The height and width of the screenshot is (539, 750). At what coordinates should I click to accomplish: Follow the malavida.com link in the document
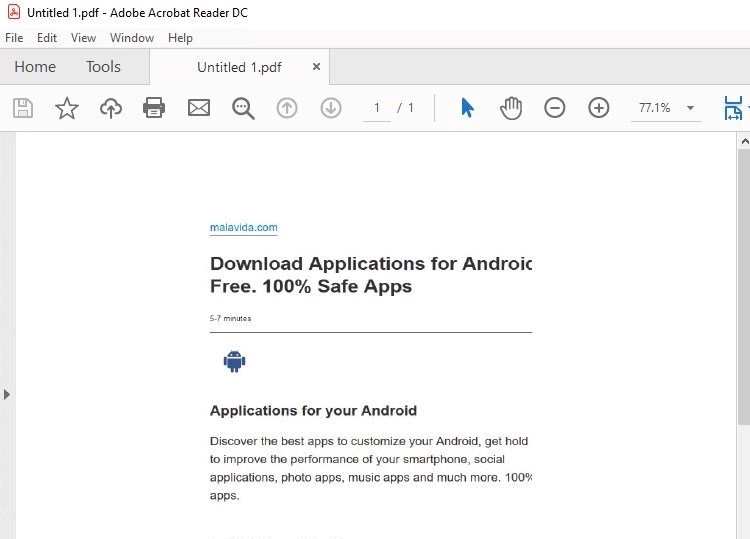pos(243,227)
